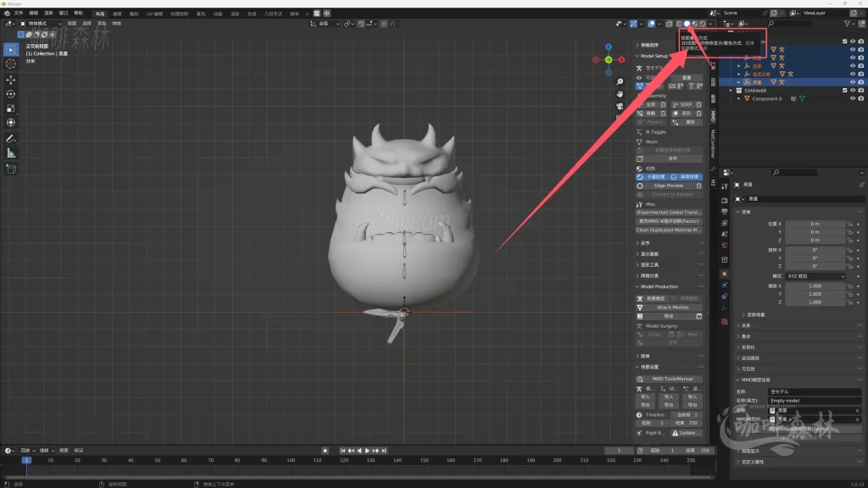Screen dimensions: 868x488
Task: Click the pan view hand icon
Action: [x=620, y=94]
